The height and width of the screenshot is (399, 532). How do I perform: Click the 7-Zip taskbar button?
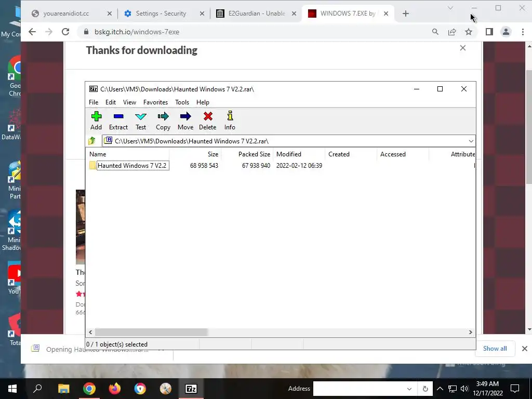click(191, 389)
